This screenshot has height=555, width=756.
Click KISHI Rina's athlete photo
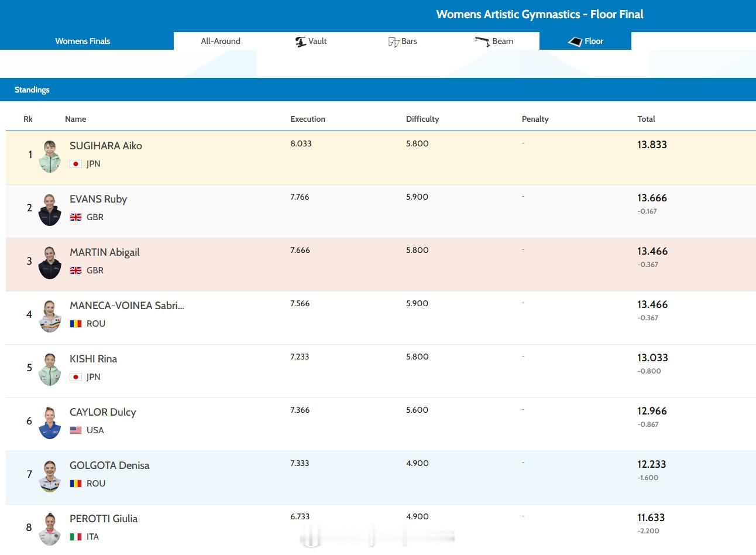click(x=50, y=369)
